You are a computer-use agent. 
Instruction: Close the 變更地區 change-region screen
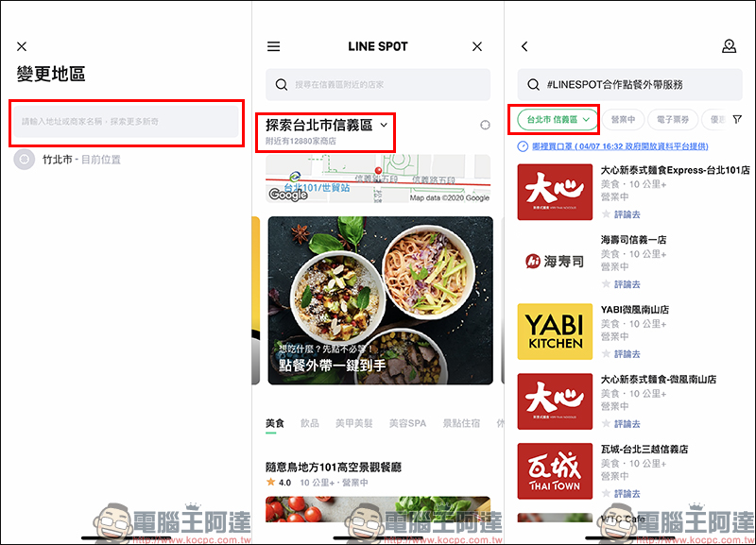(22, 46)
